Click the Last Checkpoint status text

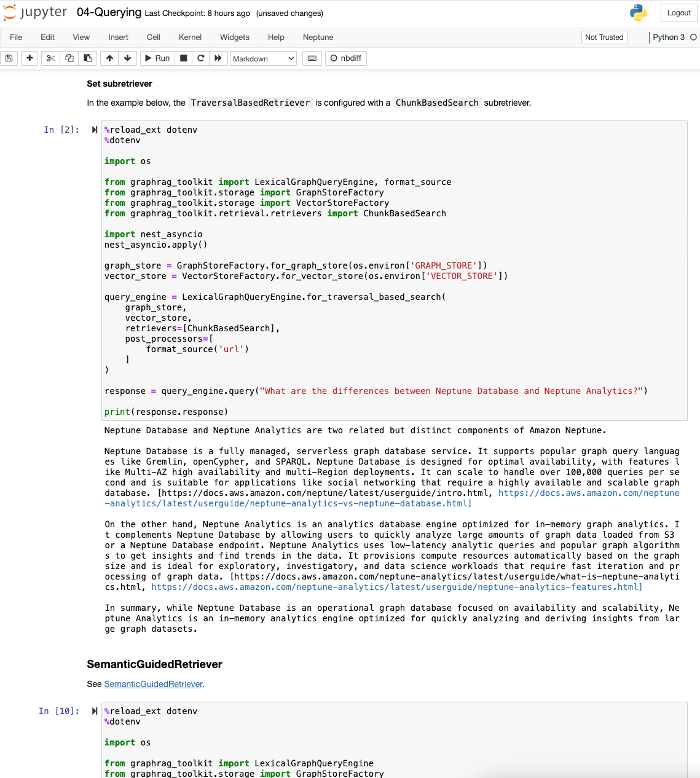click(x=197, y=14)
